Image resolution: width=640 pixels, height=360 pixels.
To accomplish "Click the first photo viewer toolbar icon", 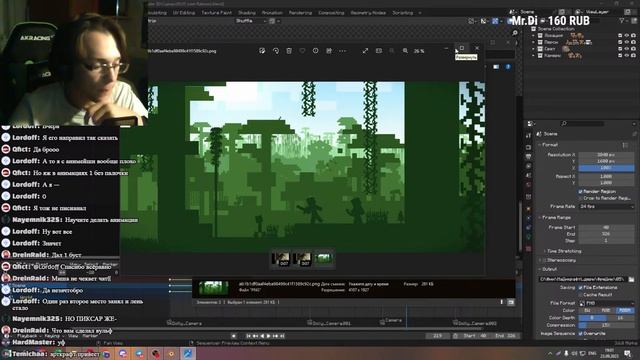I will (262, 51).
